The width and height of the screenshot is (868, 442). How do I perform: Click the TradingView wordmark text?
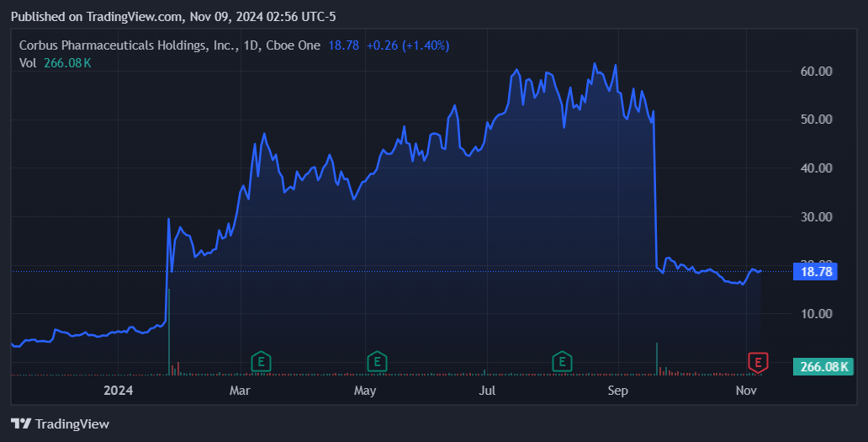click(73, 424)
